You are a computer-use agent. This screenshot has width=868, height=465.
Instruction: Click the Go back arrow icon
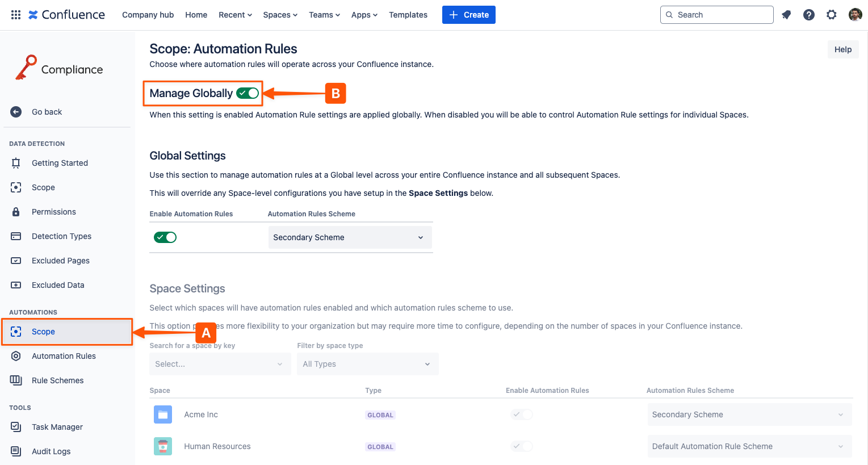(x=16, y=112)
